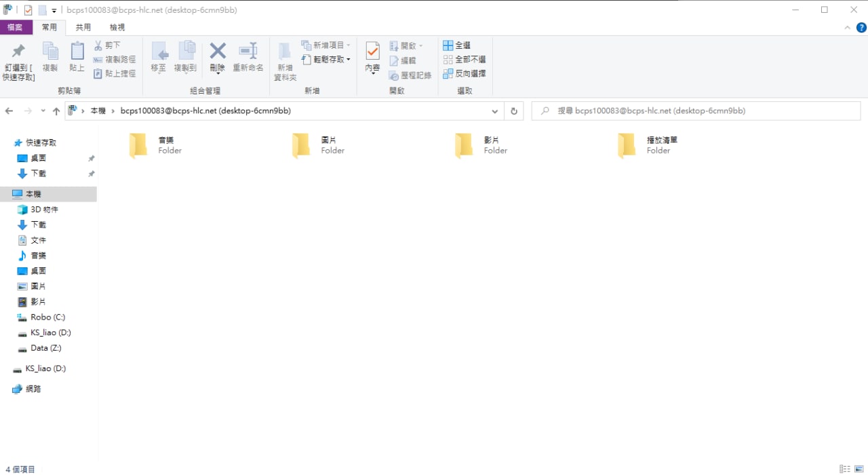This screenshot has height=475, width=868.
Task: Open the 輕鬆存取 dropdown menu
Action: click(326, 60)
